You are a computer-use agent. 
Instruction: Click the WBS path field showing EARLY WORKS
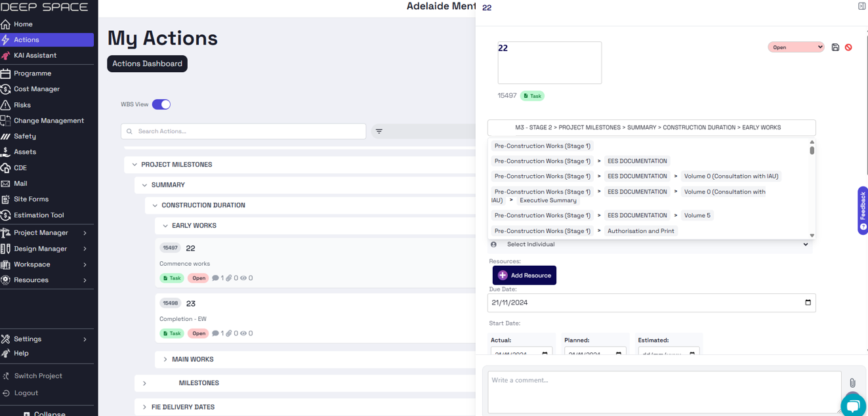click(x=651, y=127)
